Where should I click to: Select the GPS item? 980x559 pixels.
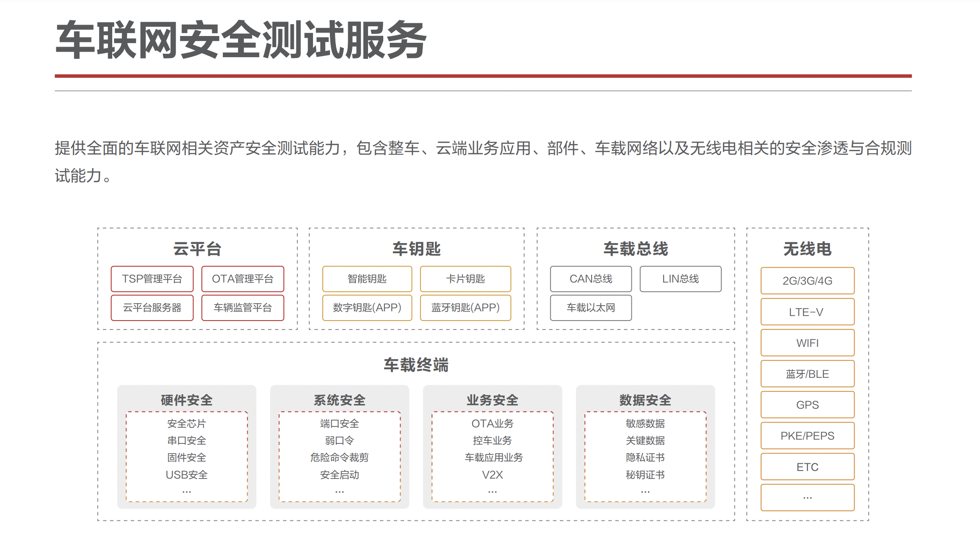[x=807, y=404]
